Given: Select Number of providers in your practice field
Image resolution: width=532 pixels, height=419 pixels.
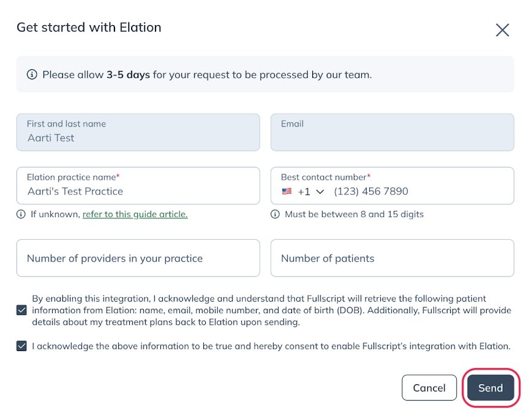Looking at the screenshot, I should [x=138, y=258].
